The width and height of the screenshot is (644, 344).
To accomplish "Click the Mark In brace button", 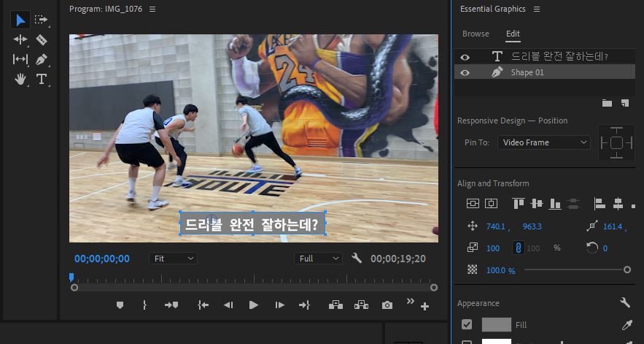I will click(144, 305).
